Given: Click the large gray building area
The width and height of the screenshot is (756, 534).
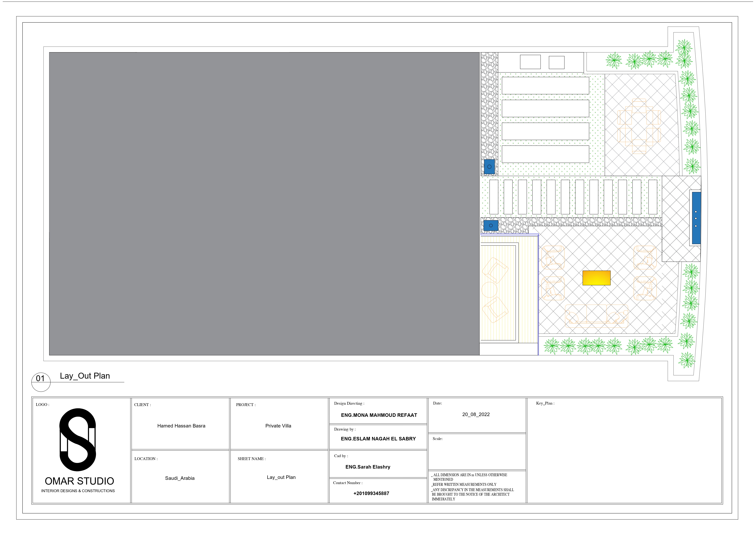Looking at the screenshot, I should (x=264, y=203).
